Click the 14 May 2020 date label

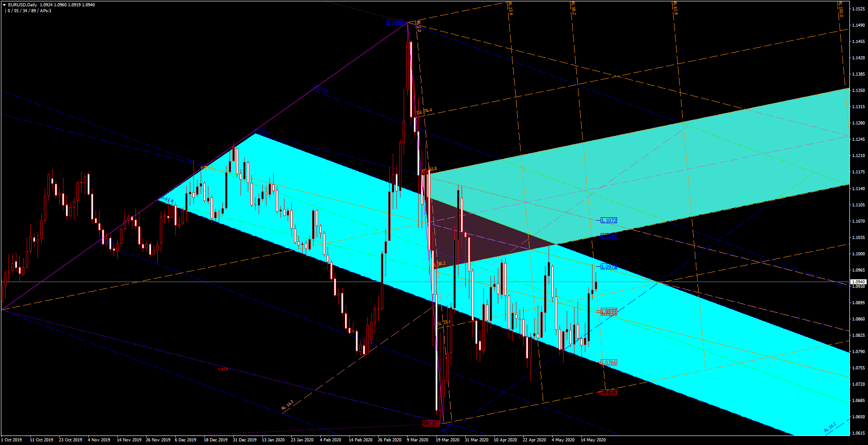pos(593,440)
